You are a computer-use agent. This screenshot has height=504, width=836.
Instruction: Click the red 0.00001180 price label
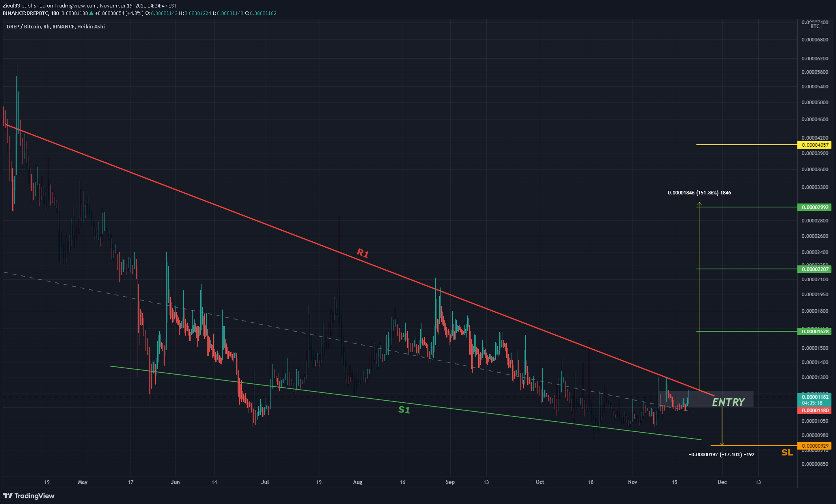tap(814, 410)
